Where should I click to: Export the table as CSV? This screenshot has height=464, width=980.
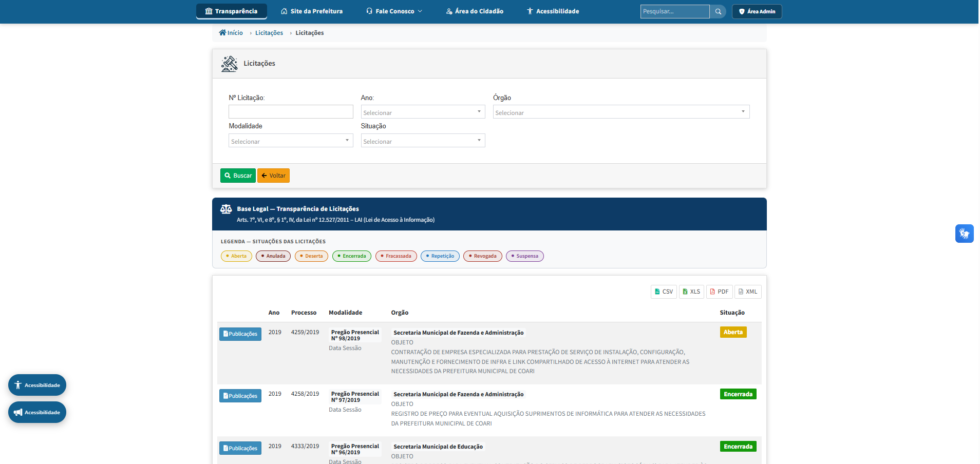pyautogui.click(x=664, y=292)
